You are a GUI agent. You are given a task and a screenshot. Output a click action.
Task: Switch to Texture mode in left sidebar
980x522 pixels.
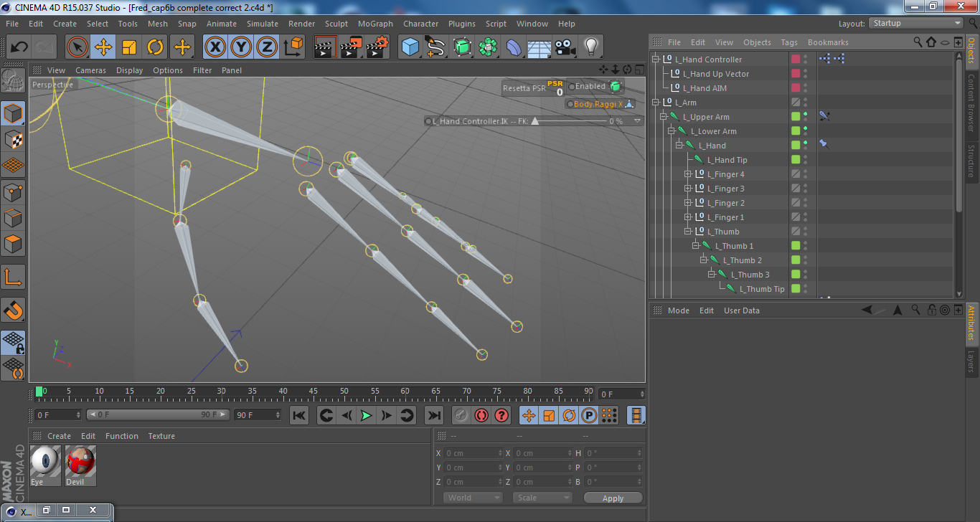[13, 139]
